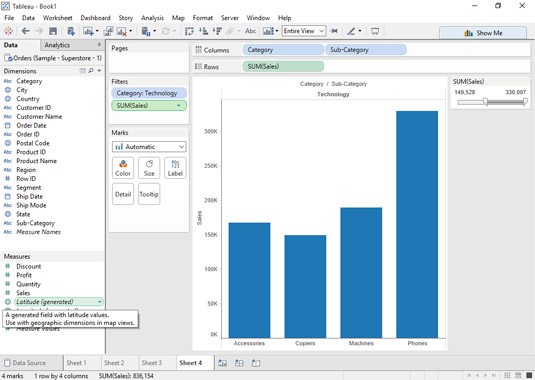Click the Label marks card
This screenshot has width=535, height=380.
[x=175, y=168]
